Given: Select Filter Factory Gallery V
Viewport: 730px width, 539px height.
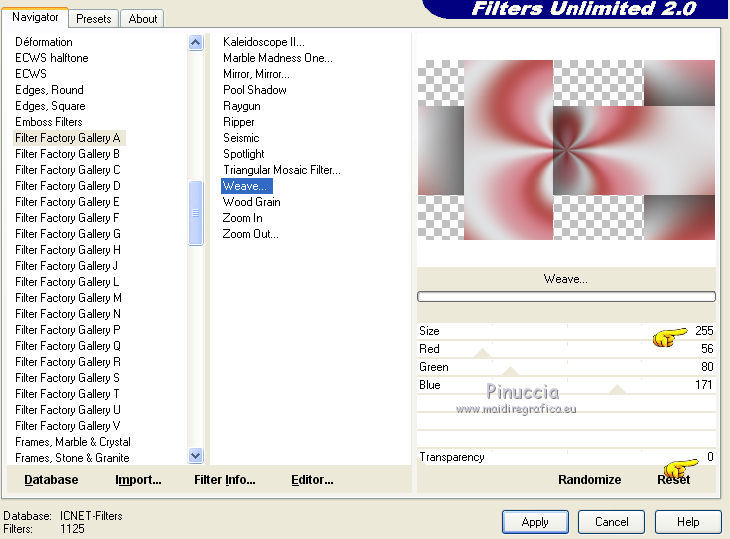Looking at the screenshot, I should pos(68,425).
